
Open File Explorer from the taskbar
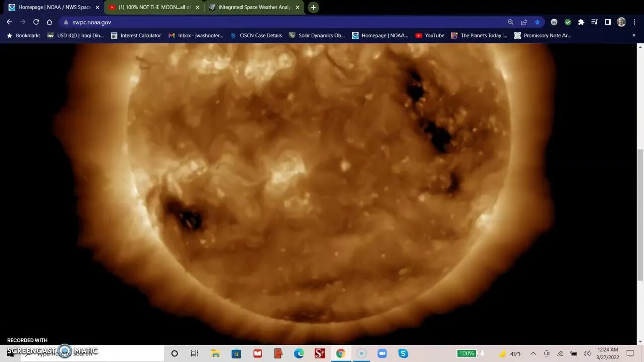[216, 354]
